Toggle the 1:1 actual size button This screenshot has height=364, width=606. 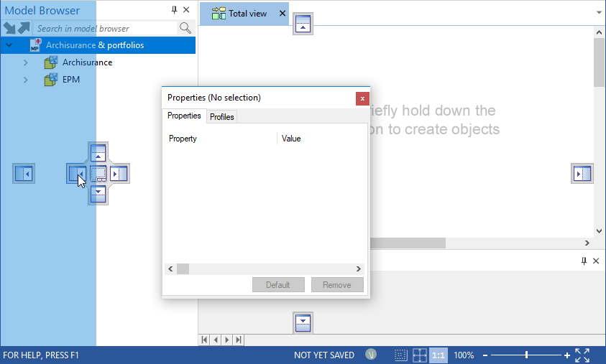[x=438, y=355]
